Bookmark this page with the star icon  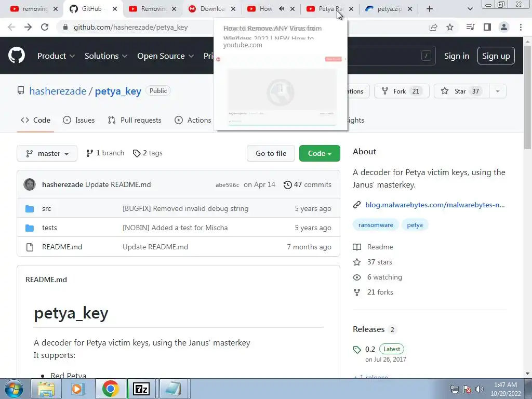click(450, 27)
